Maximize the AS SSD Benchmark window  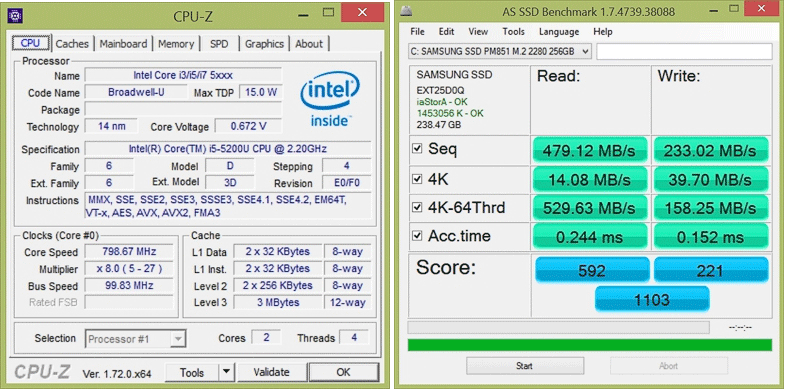[x=733, y=9]
